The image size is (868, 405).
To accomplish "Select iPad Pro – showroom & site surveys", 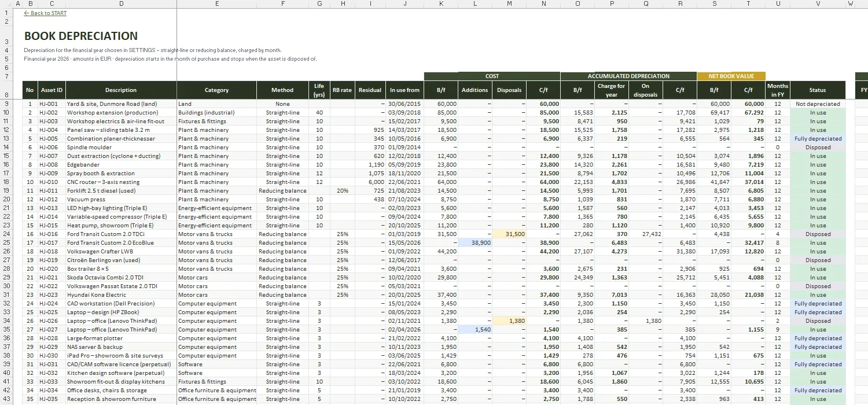I will [x=121, y=356].
